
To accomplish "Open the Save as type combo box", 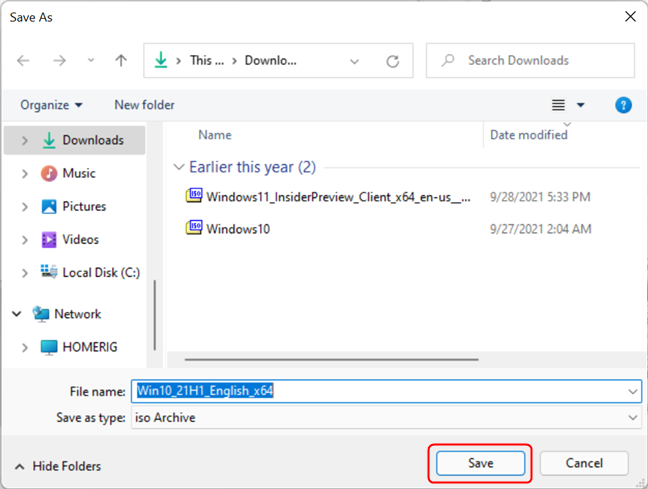I will 386,417.
